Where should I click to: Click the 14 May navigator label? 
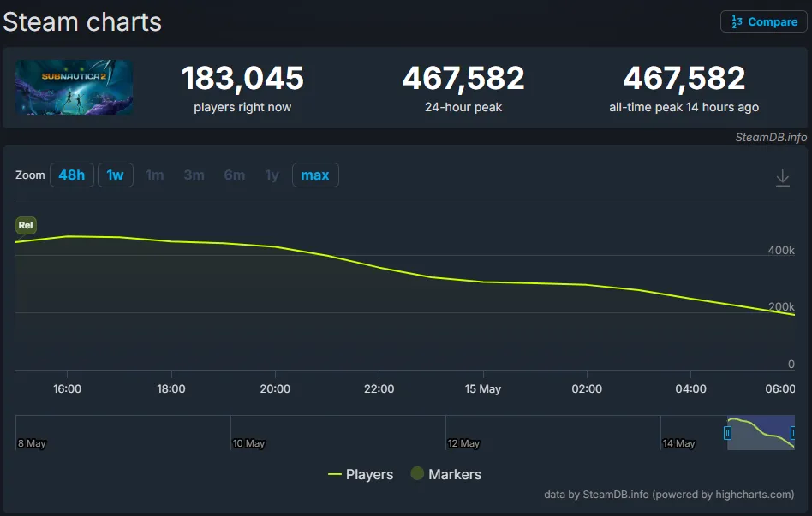[x=678, y=443]
